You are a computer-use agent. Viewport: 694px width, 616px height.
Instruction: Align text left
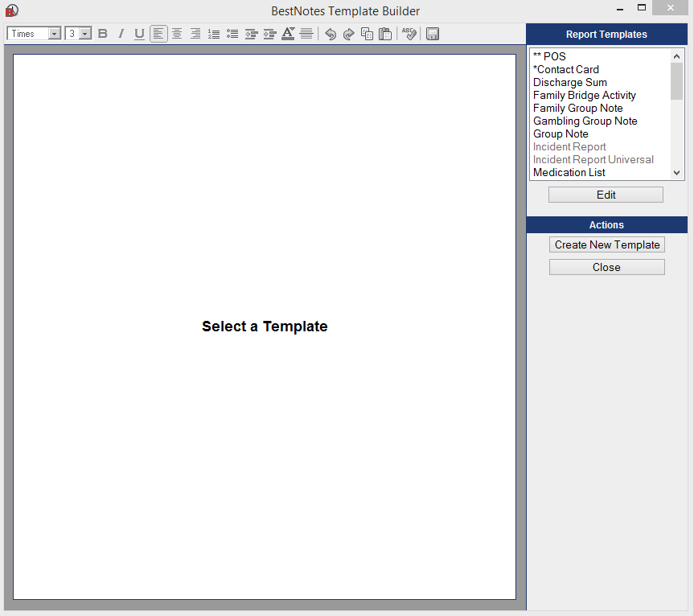coord(158,34)
